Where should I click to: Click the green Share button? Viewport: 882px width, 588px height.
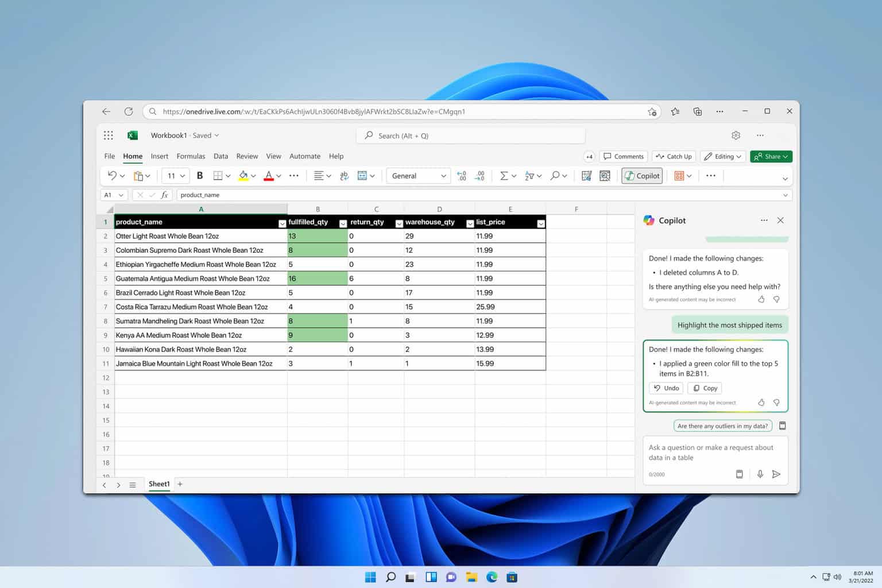[771, 156]
